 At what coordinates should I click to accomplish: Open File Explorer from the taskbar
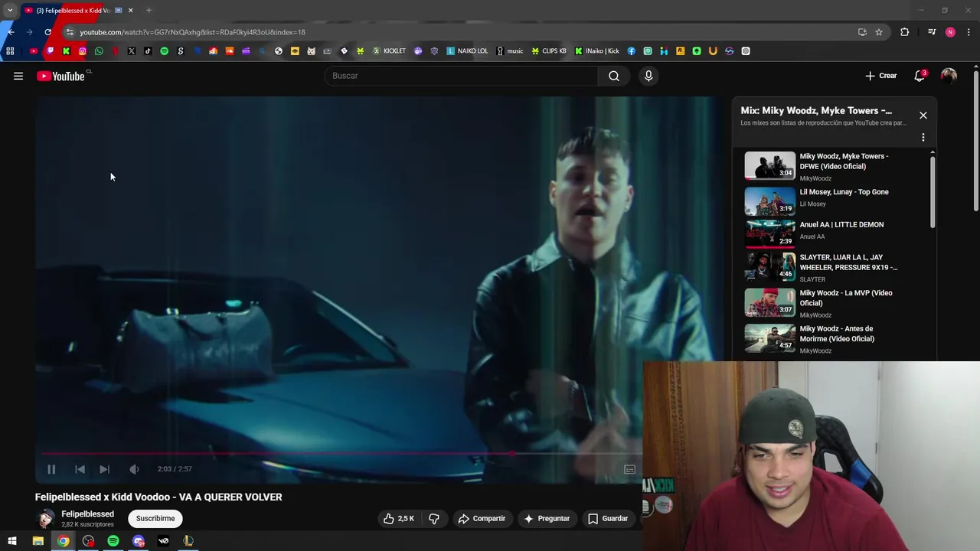(x=38, y=541)
